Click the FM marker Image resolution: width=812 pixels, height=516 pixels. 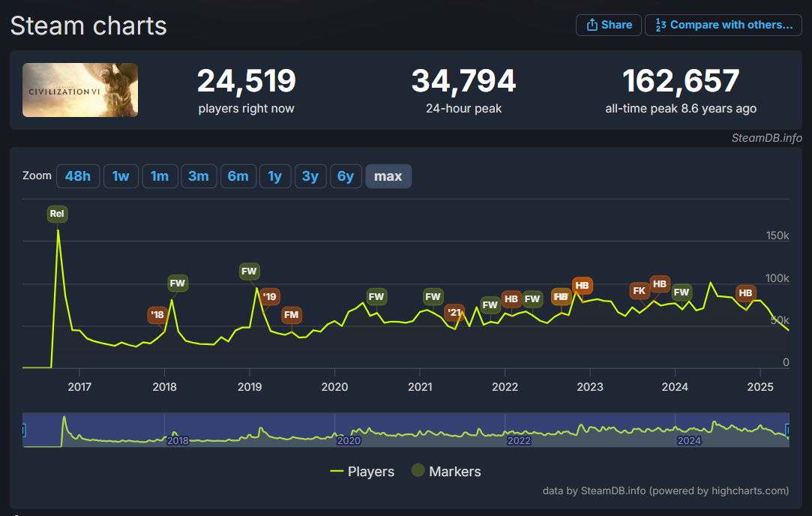point(292,315)
